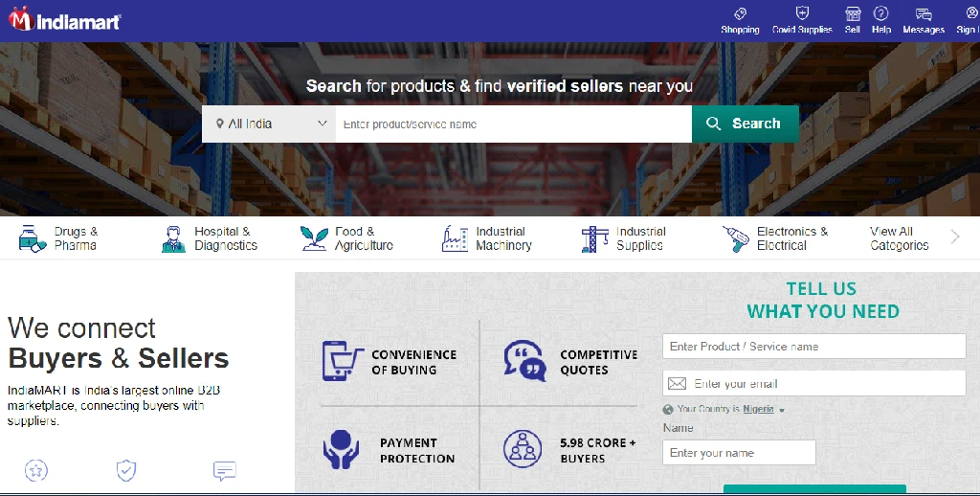980x496 pixels.
Task: Open Hospital & Diagnostics category
Action: tap(210, 239)
